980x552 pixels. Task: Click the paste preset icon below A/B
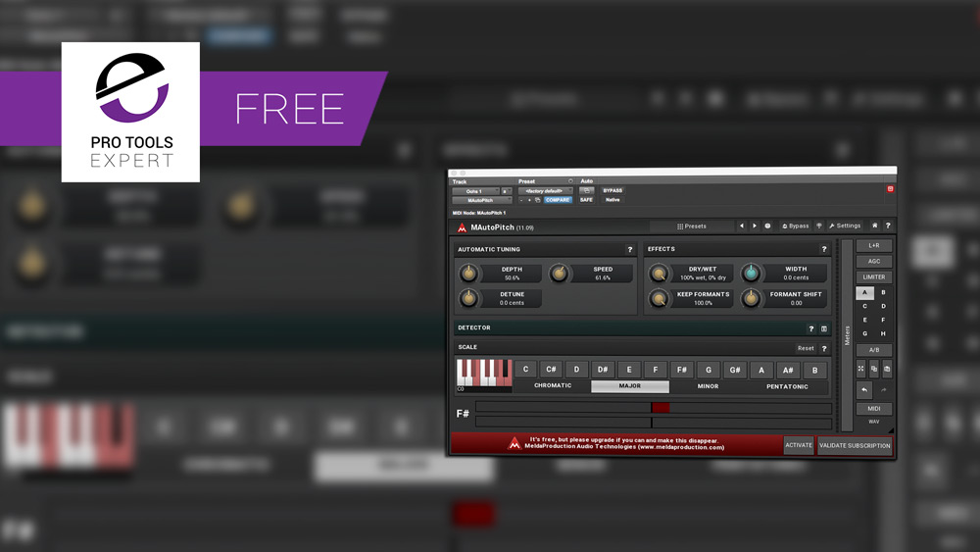click(886, 369)
